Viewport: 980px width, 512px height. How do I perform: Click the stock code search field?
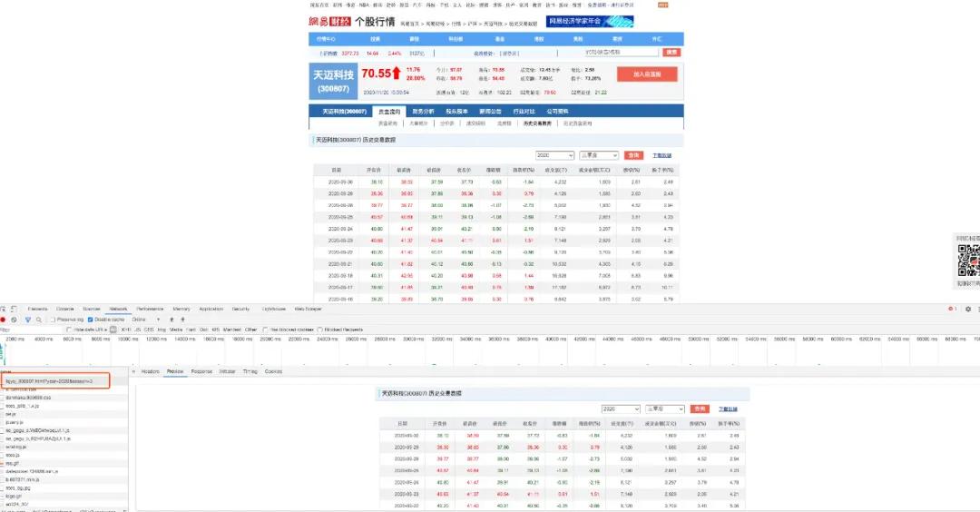tap(620, 53)
